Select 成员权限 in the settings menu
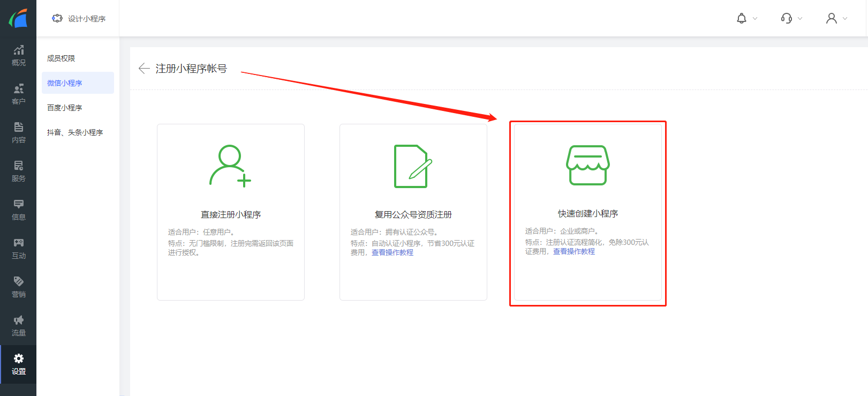The width and height of the screenshot is (868, 396). point(61,58)
